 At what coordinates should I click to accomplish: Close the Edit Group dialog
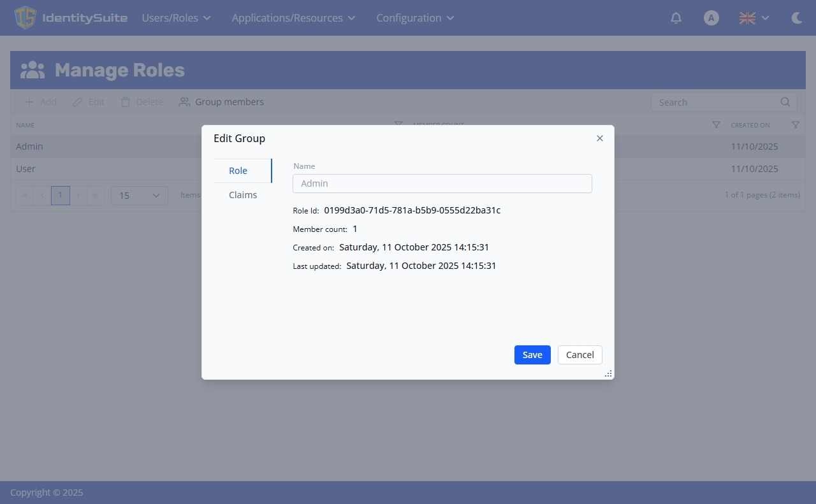(599, 138)
